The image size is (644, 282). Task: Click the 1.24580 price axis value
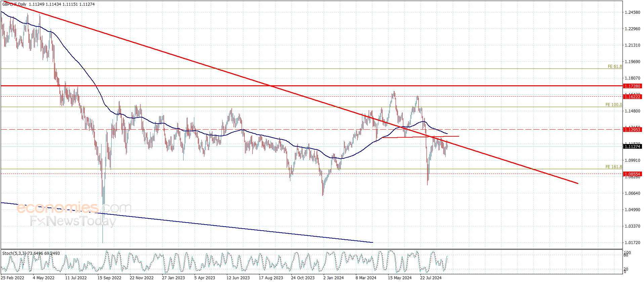pos(632,12)
